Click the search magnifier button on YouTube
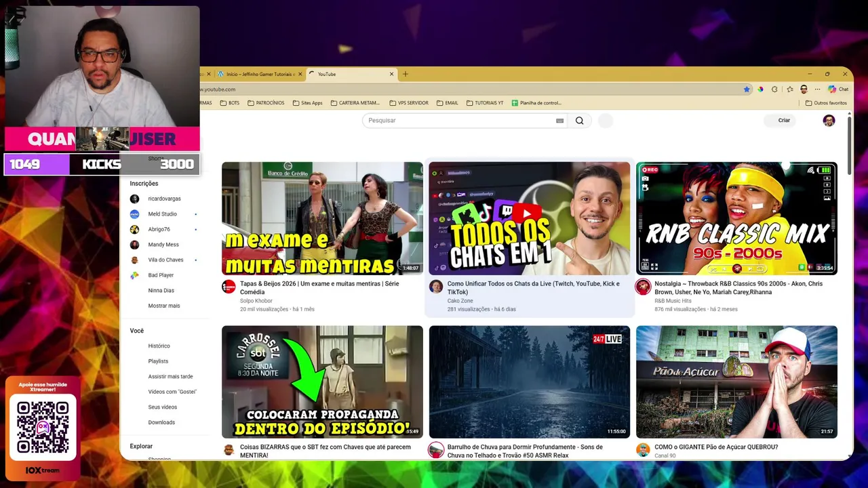The image size is (868, 488). [579, 121]
